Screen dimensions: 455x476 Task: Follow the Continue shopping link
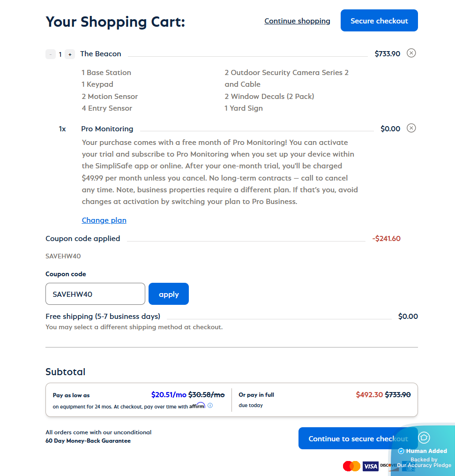tap(297, 21)
